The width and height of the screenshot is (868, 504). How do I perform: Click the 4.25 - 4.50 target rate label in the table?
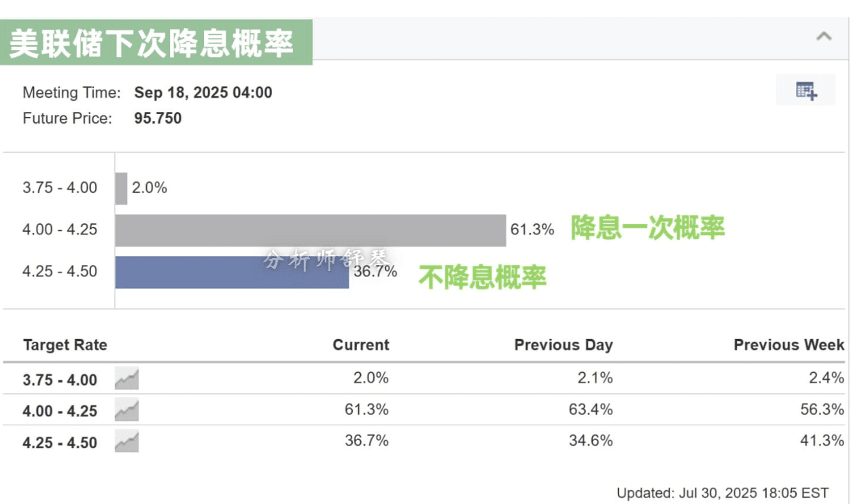pyautogui.click(x=60, y=443)
